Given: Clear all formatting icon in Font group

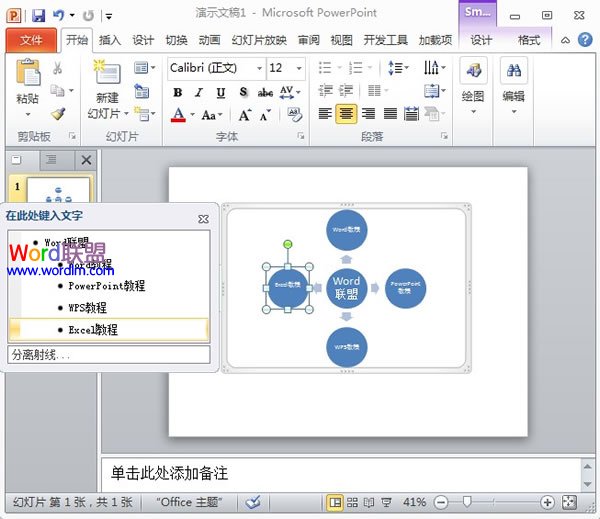Looking at the screenshot, I should point(294,114).
